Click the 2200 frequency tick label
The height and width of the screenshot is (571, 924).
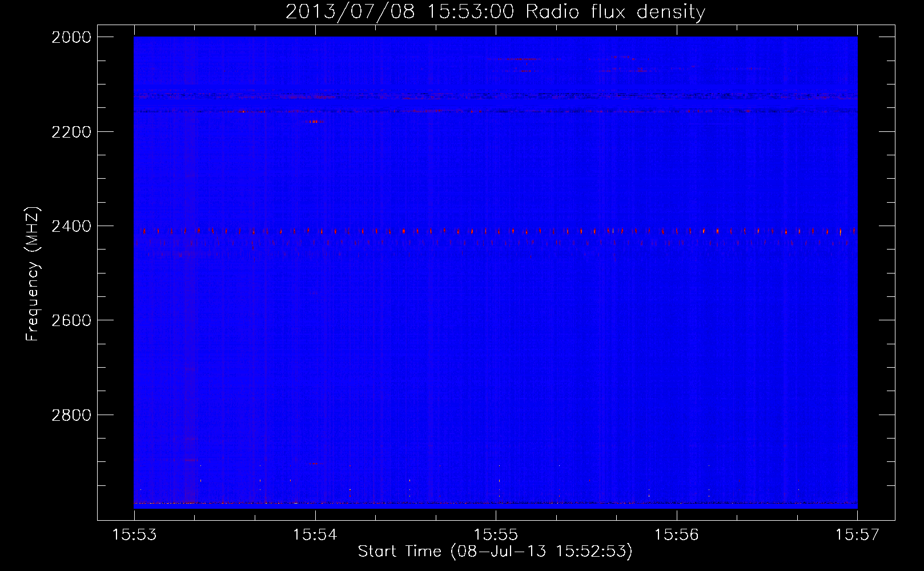(x=71, y=132)
